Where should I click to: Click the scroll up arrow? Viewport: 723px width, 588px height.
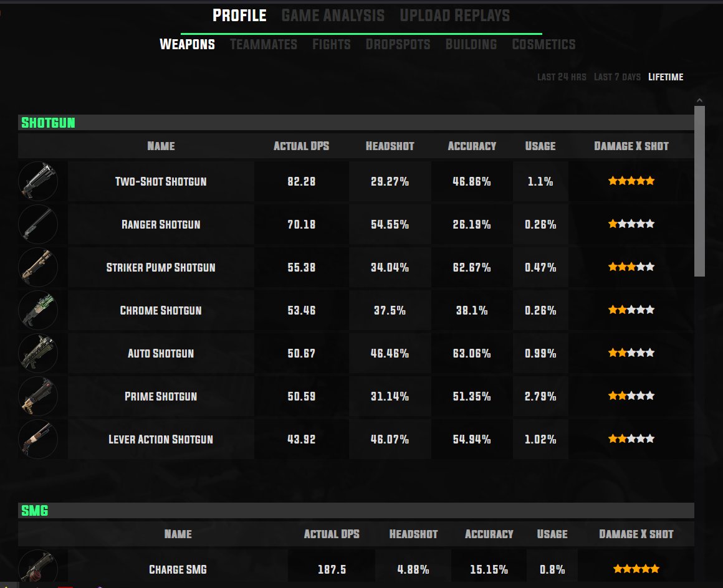tap(699, 100)
